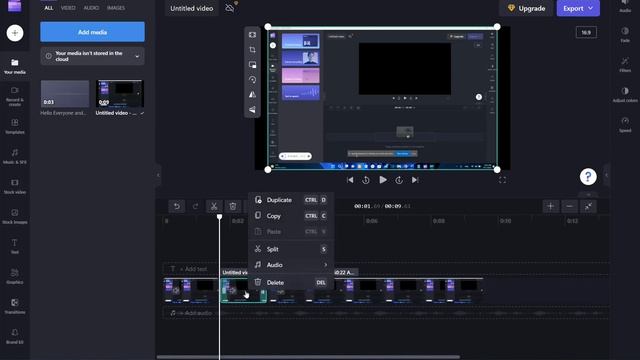The height and width of the screenshot is (360, 640).
Task: Open the Help question mark button
Action: point(588,177)
